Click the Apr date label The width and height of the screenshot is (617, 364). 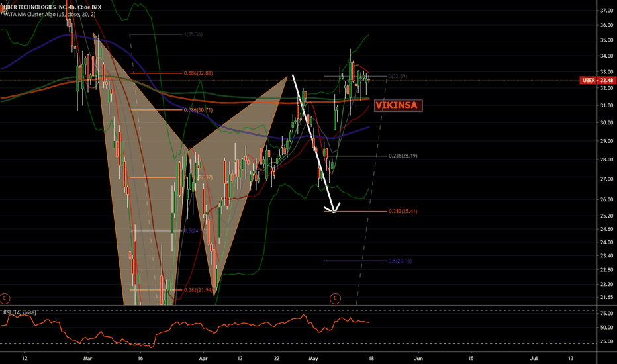[x=203, y=359]
